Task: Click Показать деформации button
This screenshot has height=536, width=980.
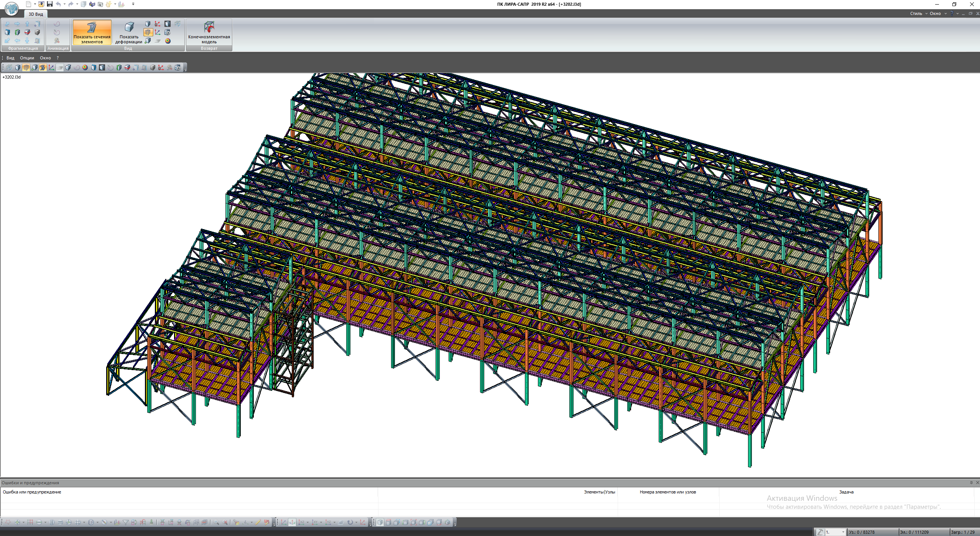Action: coord(129,33)
